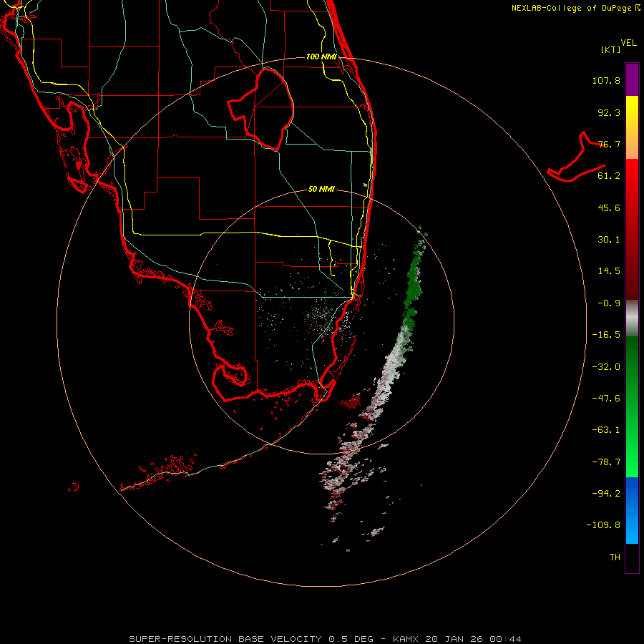This screenshot has width=644, height=644.
Task: Select the 14.5 legend value
Action: click(609, 271)
